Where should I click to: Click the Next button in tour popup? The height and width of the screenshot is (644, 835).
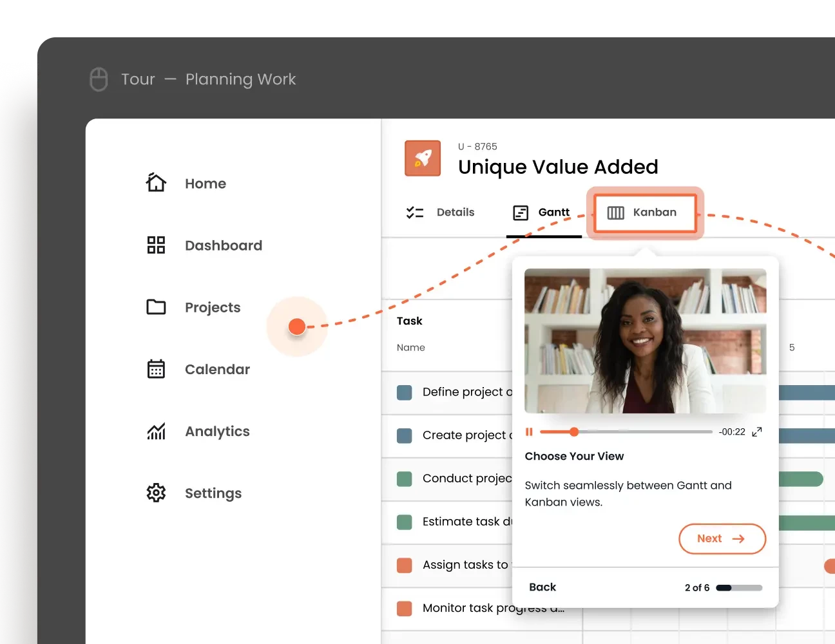coord(722,538)
